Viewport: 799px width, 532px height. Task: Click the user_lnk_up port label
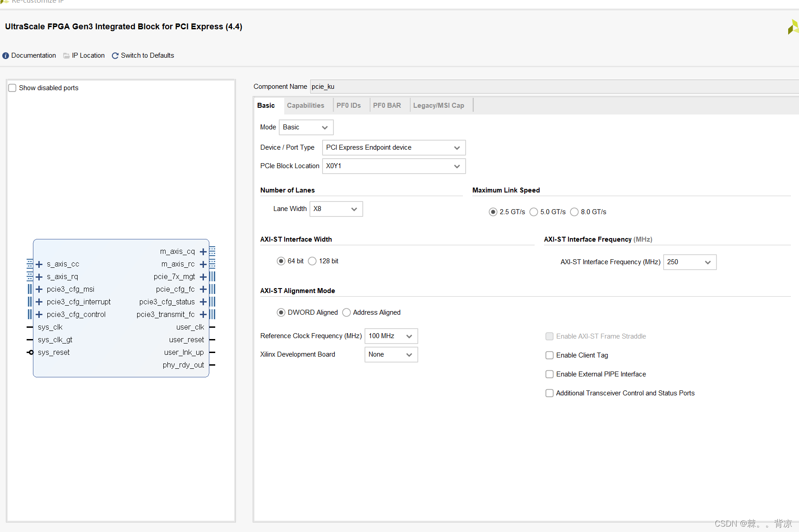coord(184,353)
